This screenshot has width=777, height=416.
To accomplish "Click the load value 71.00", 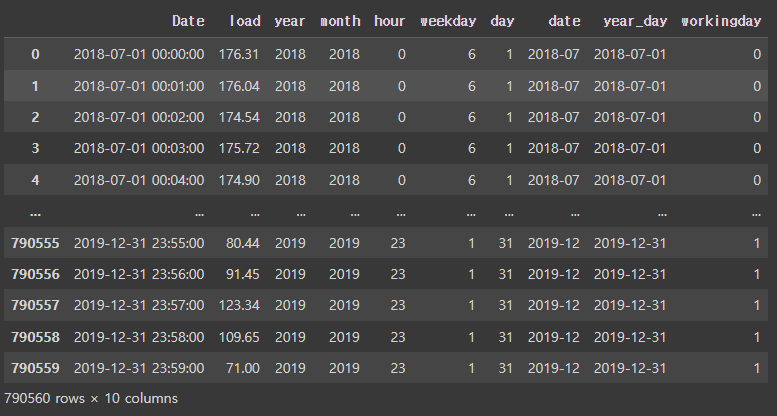I will pos(242,368).
